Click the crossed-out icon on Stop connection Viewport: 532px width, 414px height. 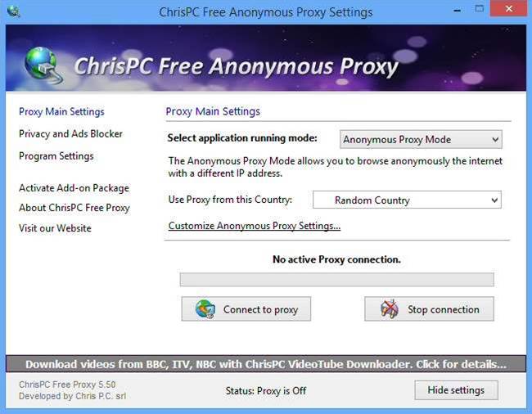pos(390,309)
